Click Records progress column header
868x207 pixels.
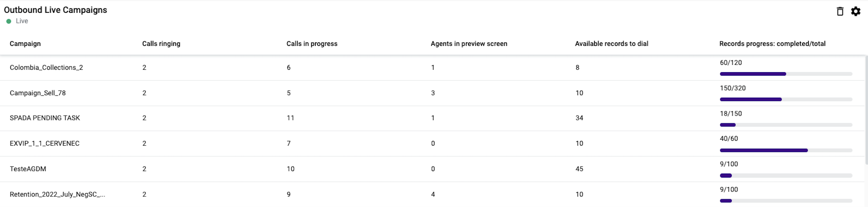point(772,44)
